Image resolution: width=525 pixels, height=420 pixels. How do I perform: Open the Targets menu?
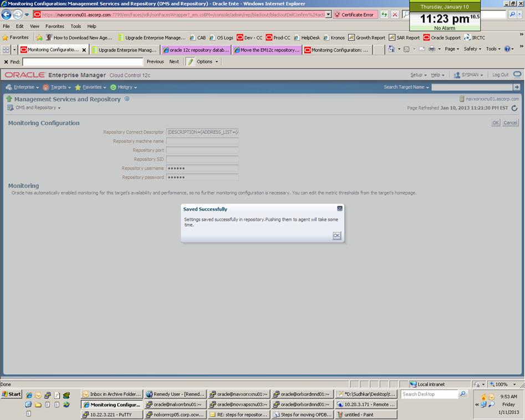(x=57, y=88)
